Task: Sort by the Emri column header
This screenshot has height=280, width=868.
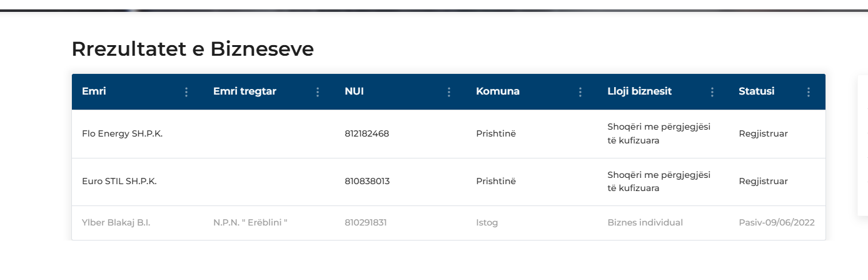Action: (94, 91)
